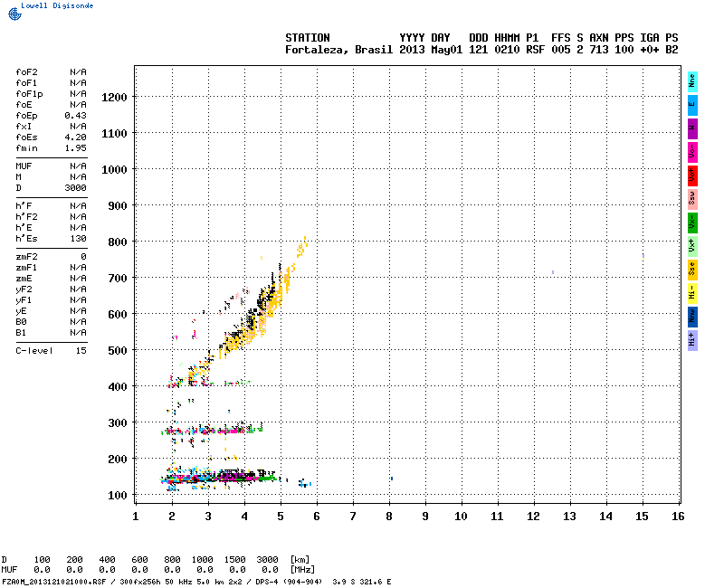
Task: Select the W purple legend swatch
Action: click(x=692, y=128)
